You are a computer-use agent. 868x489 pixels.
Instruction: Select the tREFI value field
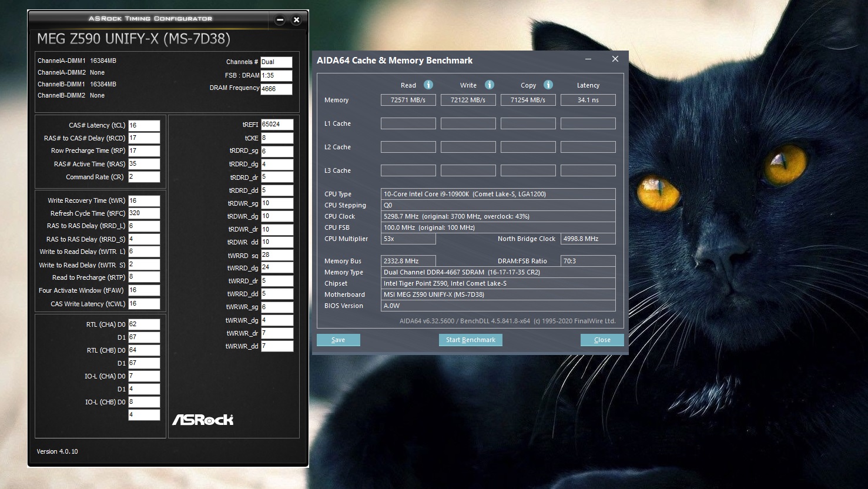click(277, 125)
